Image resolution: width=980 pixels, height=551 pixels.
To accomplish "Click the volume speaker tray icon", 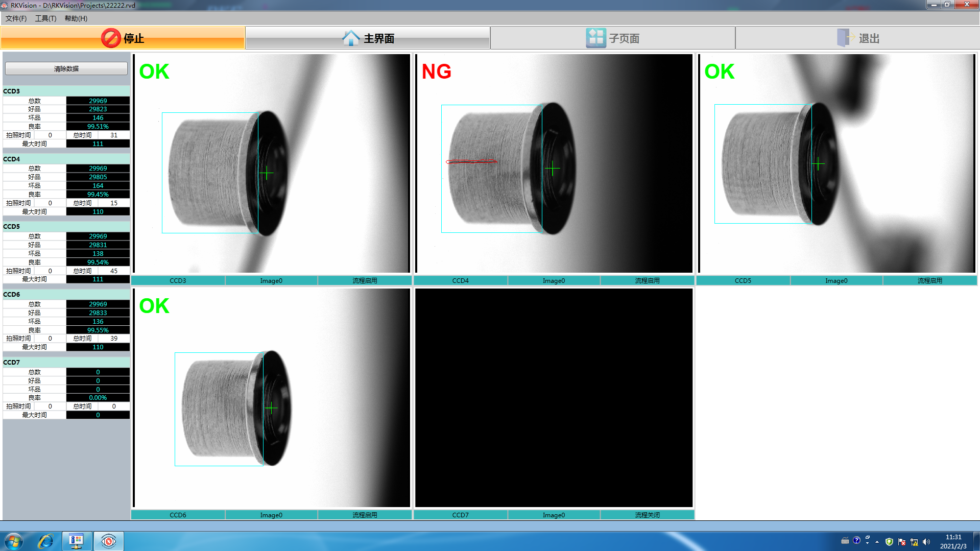I will (x=926, y=542).
